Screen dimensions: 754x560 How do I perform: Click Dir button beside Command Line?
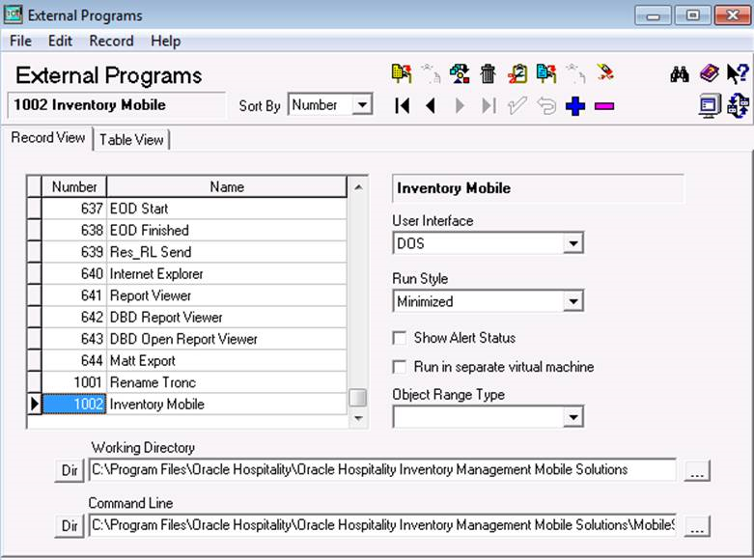click(x=70, y=526)
